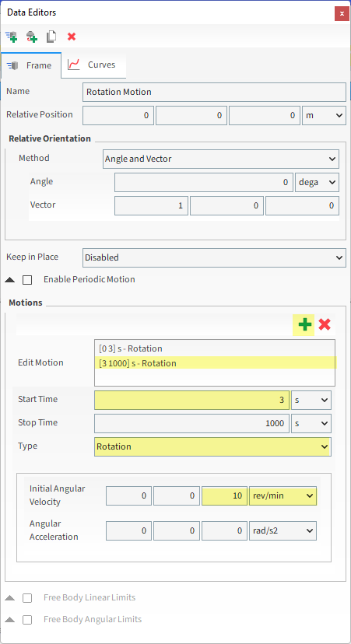This screenshot has height=644, width=351.
Task: Tick the Free Body Linear Limits checkbox
Action: coord(27,598)
